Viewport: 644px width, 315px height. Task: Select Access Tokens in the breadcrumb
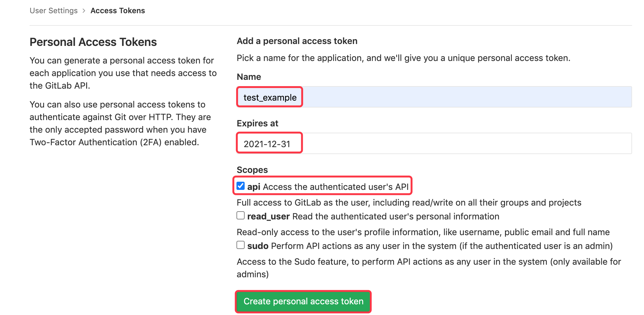point(118,10)
